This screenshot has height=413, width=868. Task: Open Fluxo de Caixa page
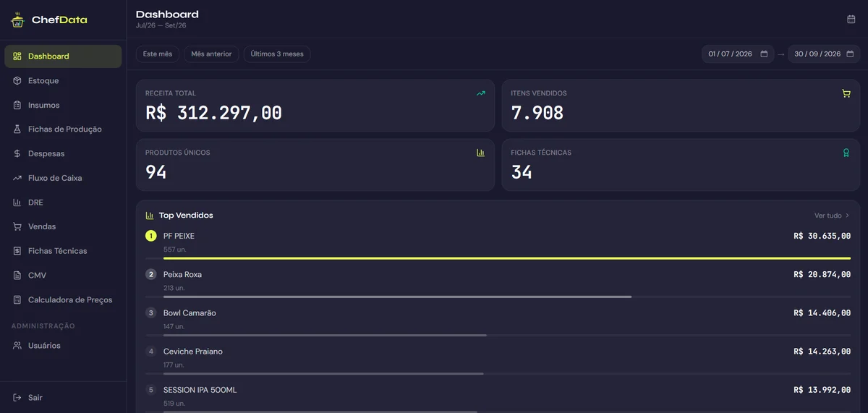point(63,178)
